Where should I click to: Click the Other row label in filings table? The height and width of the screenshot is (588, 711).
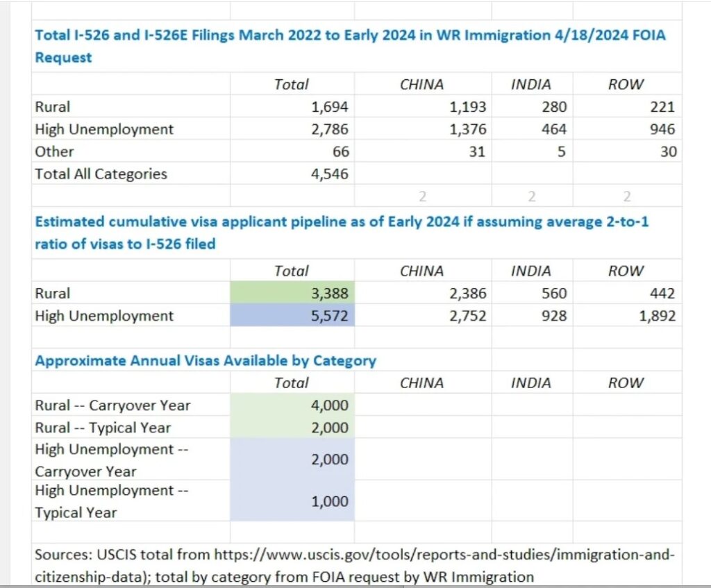point(54,151)
